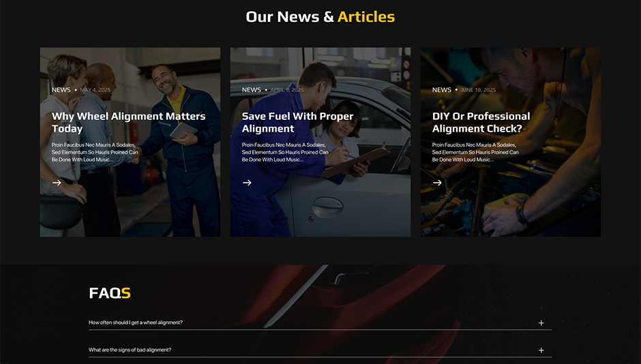
Task: Select NEWS tag on the April 9 article
Action: coord(251,90)
